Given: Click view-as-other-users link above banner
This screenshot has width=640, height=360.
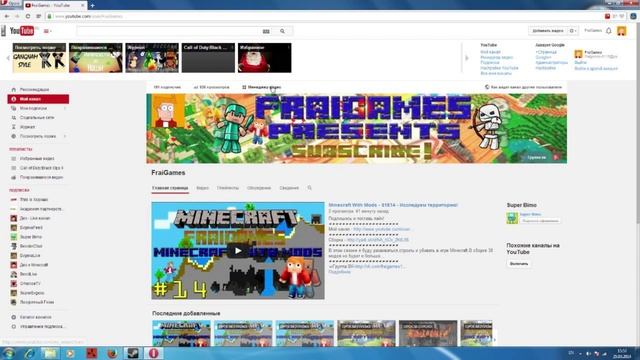Looking at the screenshot, I should pyautogui.click(x=523, y=87).
